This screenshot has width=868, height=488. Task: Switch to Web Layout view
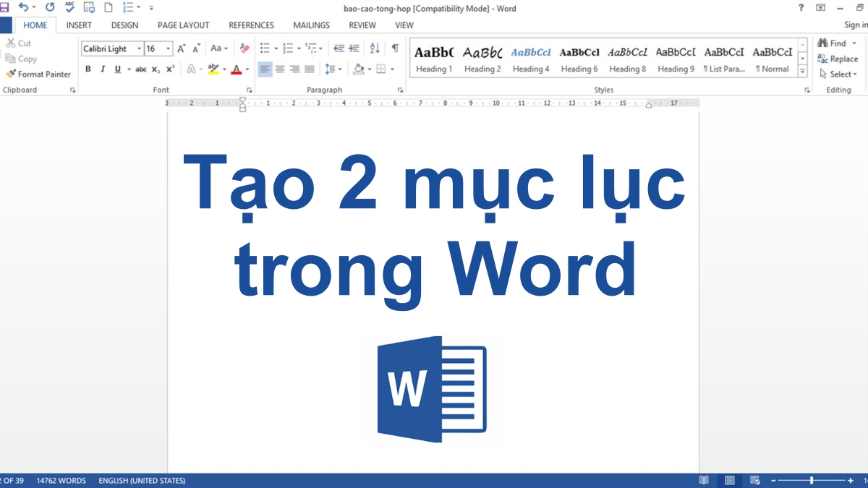754,481
